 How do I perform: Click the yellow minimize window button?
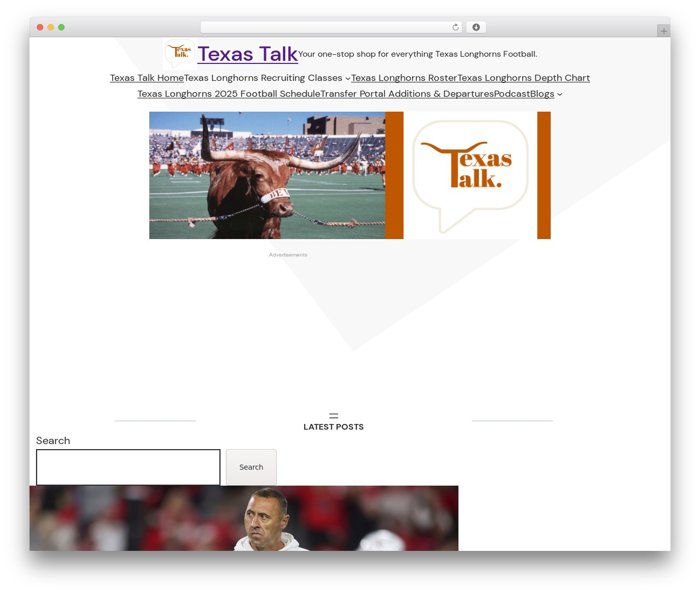pos(51,27)
